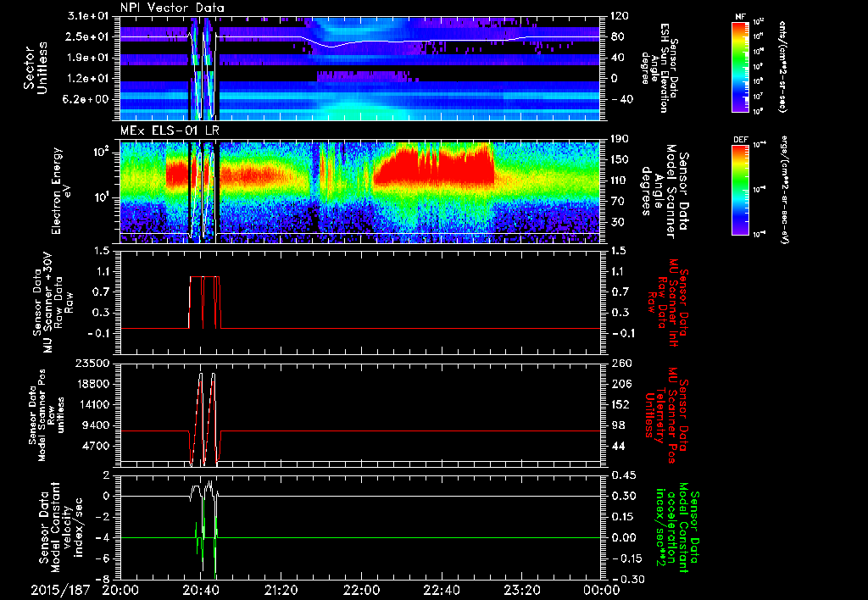Click the NPI sector spectrogram plot
This screenshot has height=600, width=868.
point(359,68)
